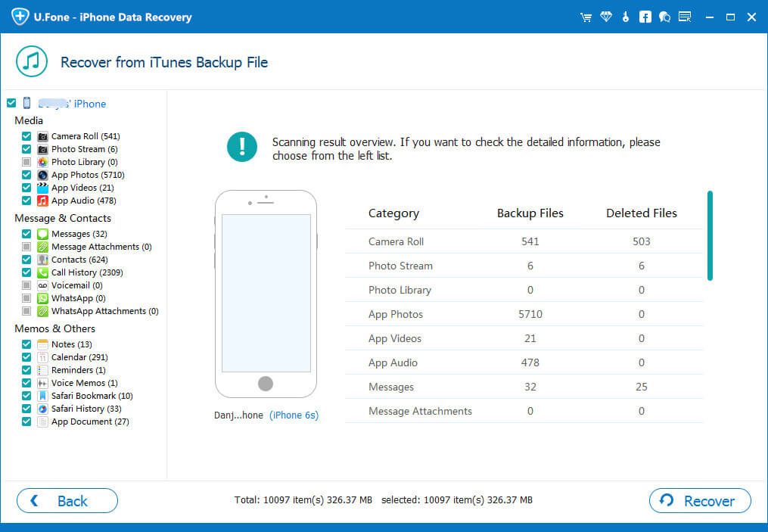Toggle the Contacts checkbox

coord(26,260)
